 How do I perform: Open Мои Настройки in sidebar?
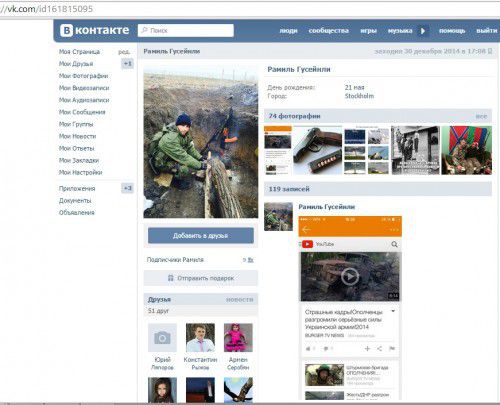coord(80,172)
